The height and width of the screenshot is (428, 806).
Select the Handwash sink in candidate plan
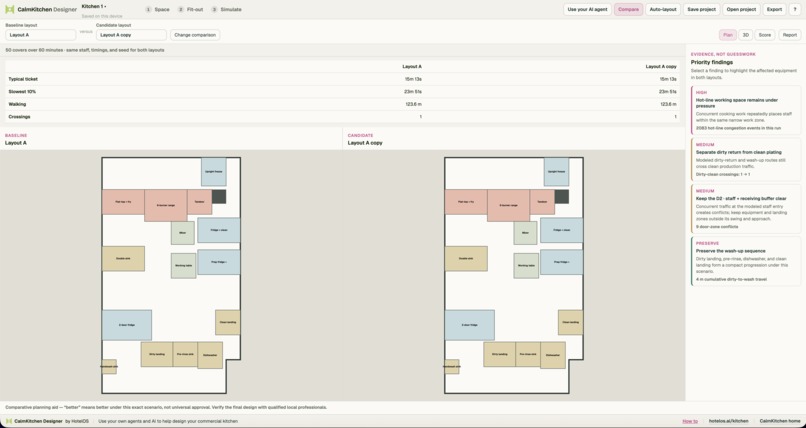click(x=452, y=366)
